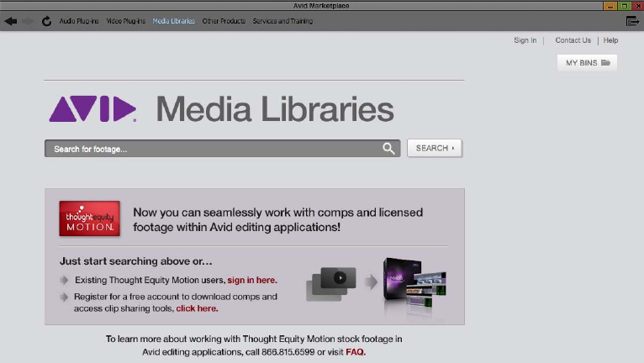Open Other Products section
Screen dimensions: 644x363
(x=224, y=21)
